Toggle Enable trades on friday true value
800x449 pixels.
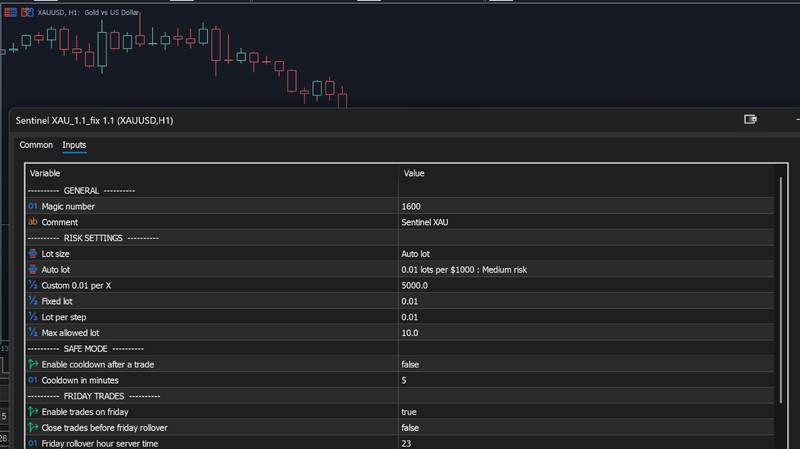click(x=586, y=412)
